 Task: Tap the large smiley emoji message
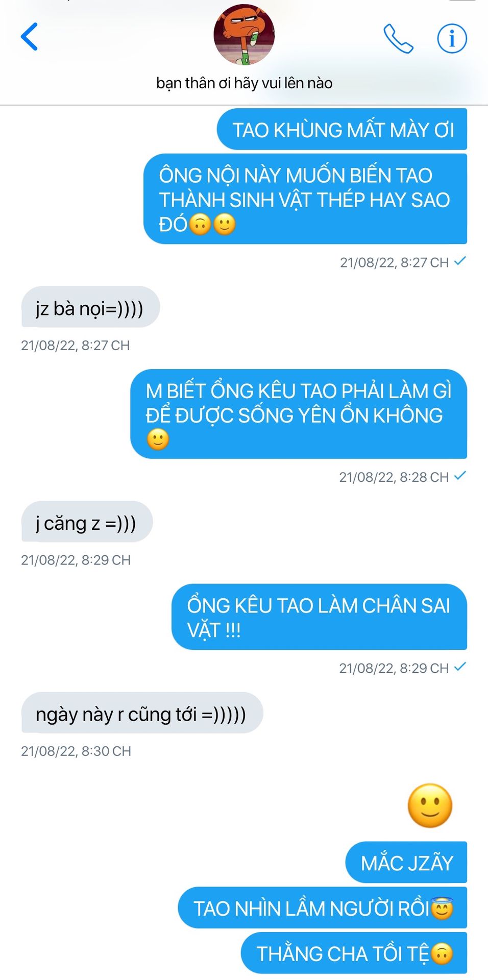[x=430, y=805]
